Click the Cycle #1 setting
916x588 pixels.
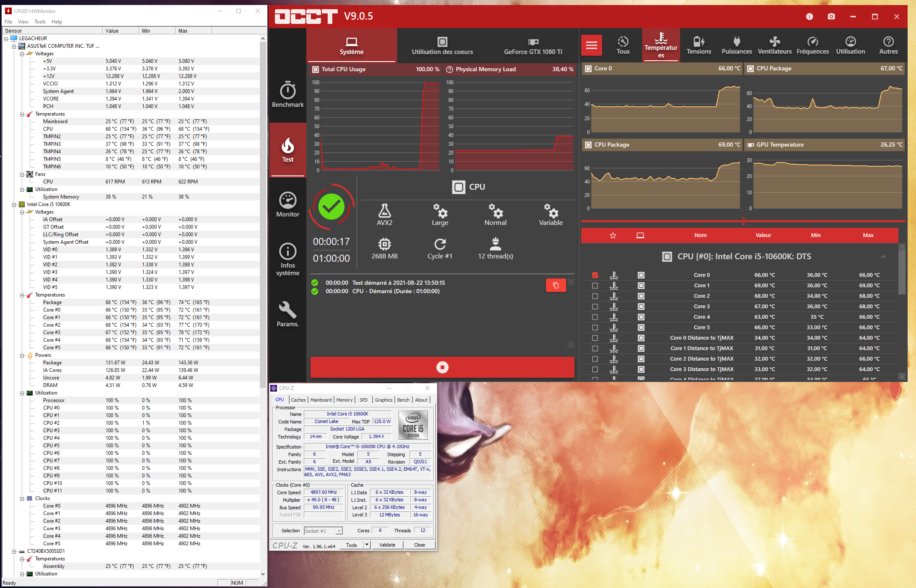click(x=440, y=248)
